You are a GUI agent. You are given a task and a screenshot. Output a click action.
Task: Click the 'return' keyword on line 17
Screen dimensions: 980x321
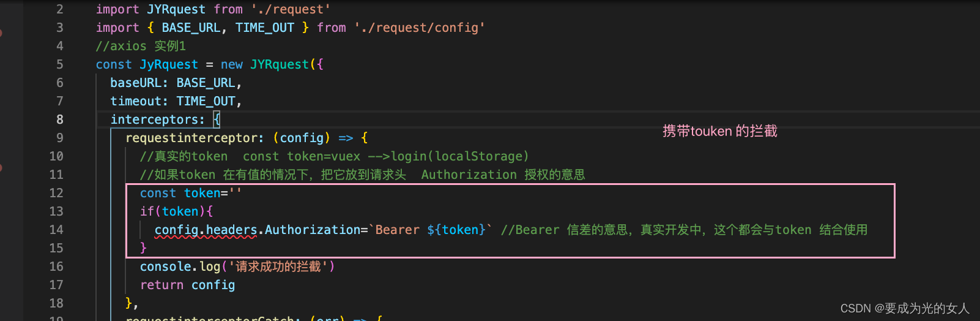[161, 285]
